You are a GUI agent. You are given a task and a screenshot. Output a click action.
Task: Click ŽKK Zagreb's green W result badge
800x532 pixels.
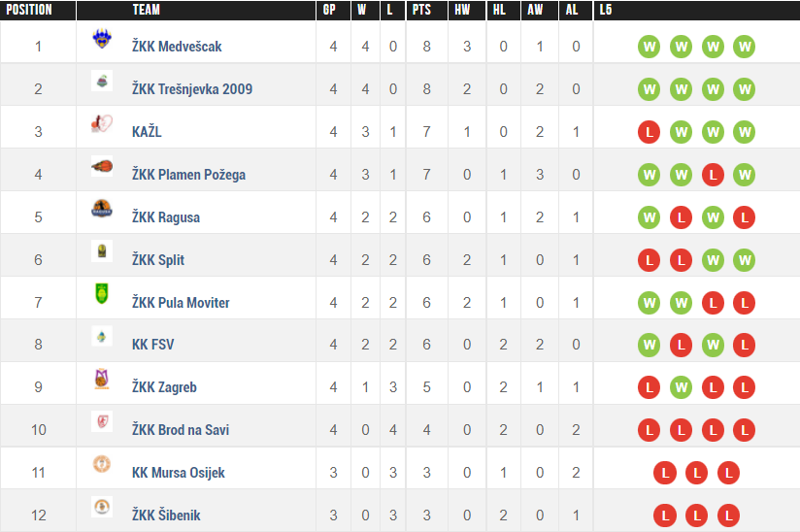pyautogui.click(x=681, y=387)
